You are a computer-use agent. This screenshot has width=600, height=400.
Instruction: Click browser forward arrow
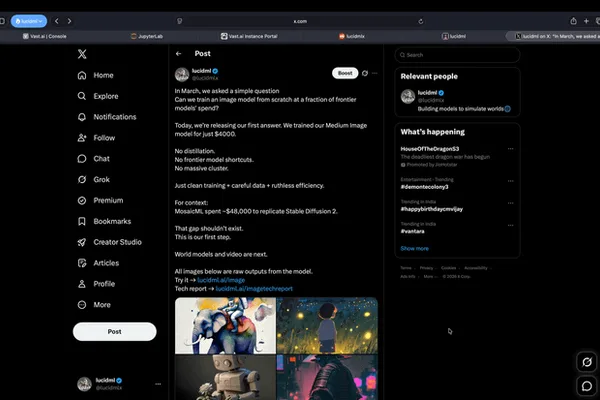click(69, 21)
